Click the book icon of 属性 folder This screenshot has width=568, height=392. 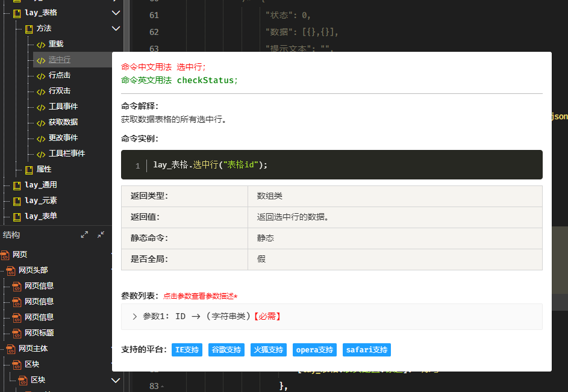[29, 170]
